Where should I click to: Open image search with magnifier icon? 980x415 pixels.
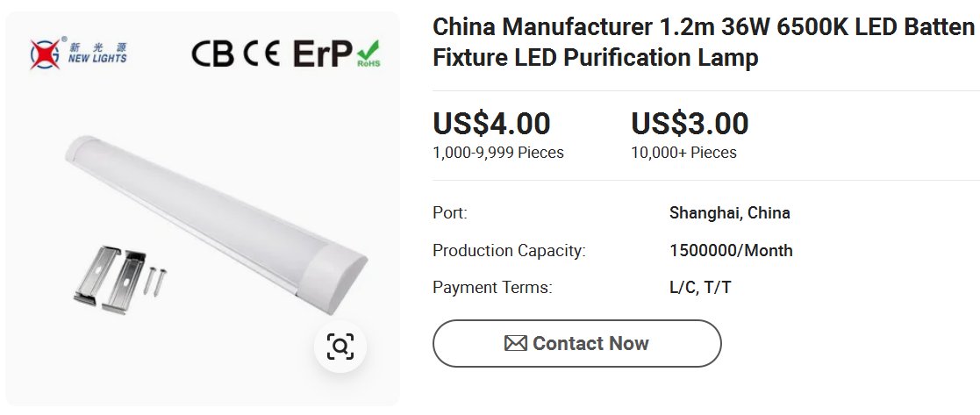tap(340, 347)
